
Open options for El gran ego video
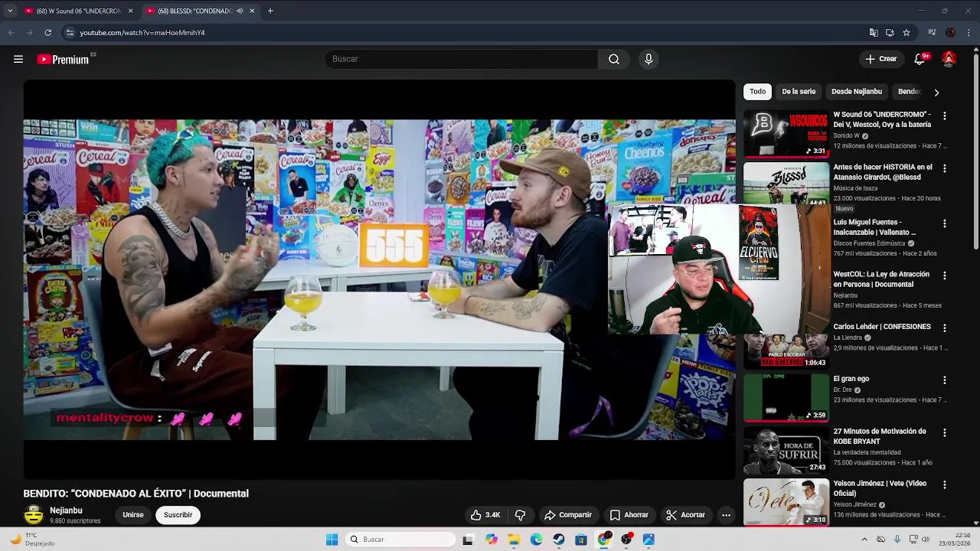[944, 380]
